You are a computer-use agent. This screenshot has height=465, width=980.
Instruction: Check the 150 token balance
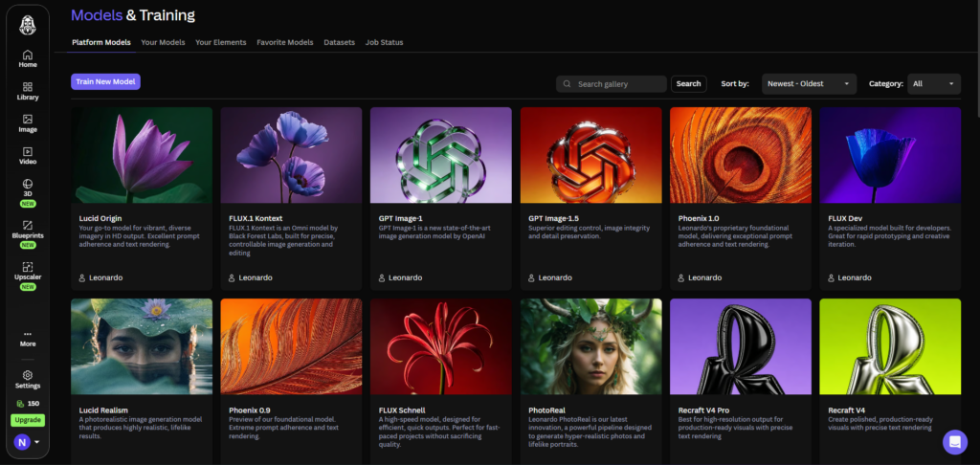tap(28, 404)
